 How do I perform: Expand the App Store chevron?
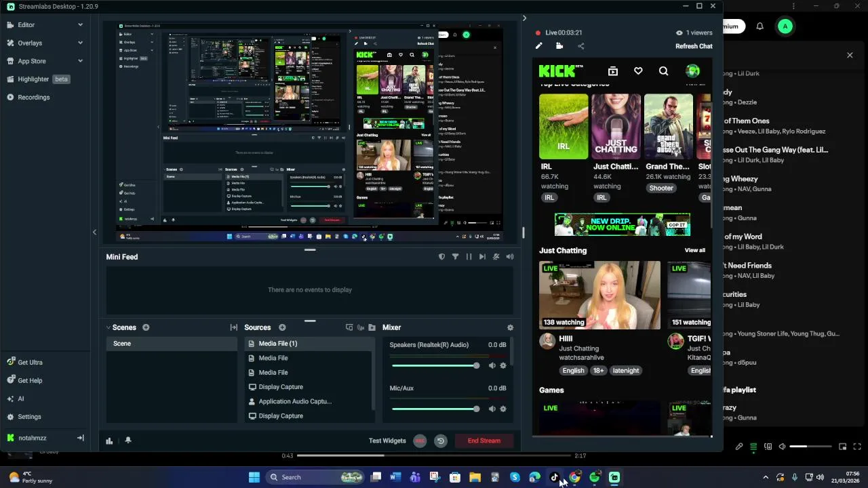[x=80, y=61]
